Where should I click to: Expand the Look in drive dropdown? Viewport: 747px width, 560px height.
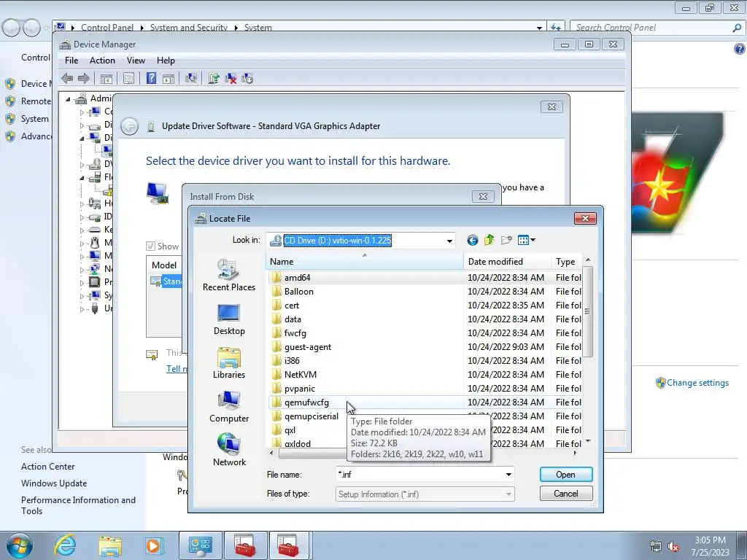tap(449, 241)
